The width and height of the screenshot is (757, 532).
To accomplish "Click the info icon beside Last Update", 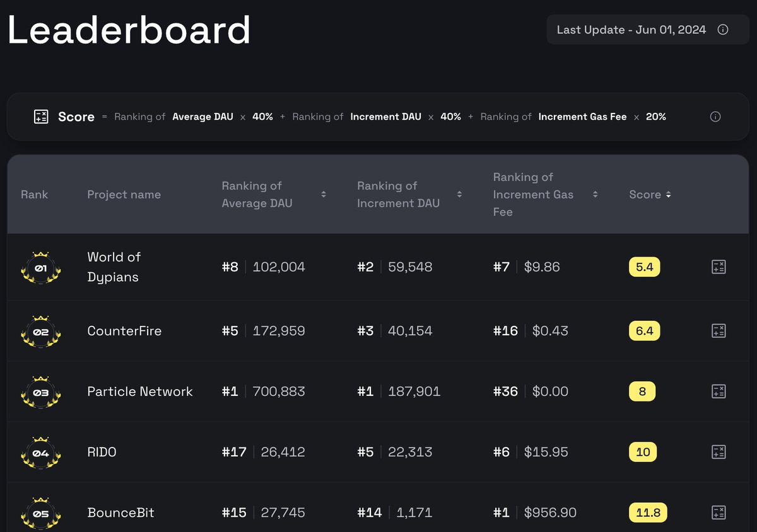I will [x=724, y=30].
